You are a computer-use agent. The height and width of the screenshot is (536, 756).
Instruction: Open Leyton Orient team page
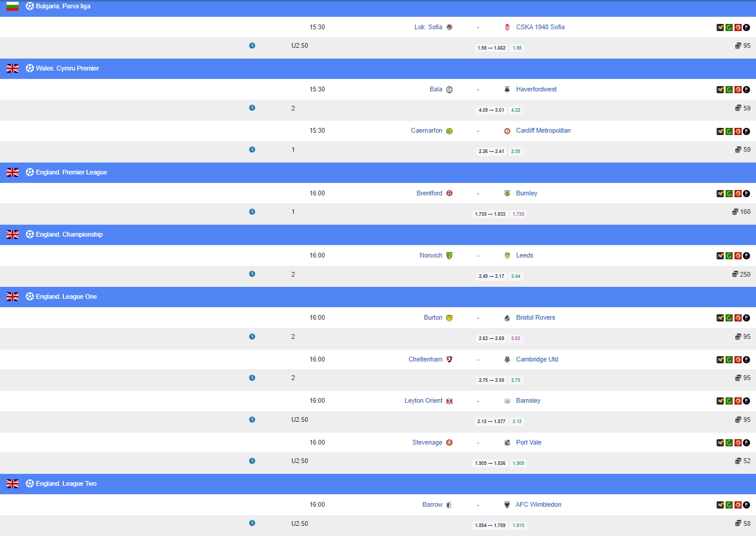coord(424,400)
